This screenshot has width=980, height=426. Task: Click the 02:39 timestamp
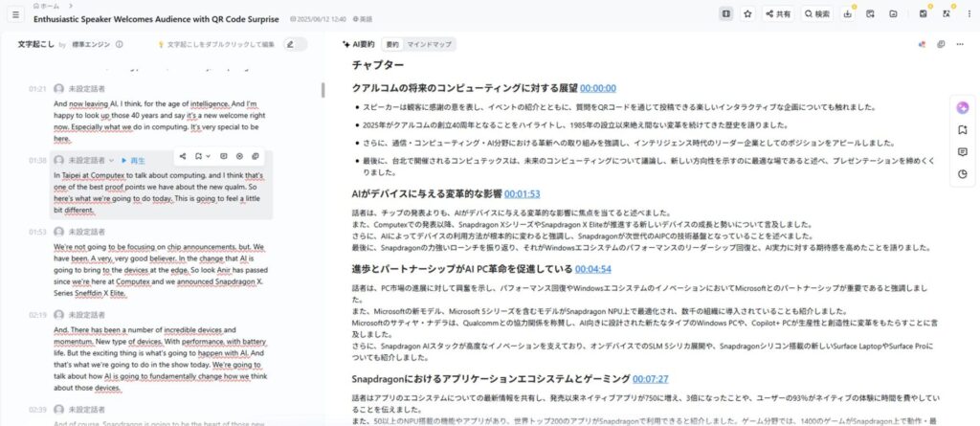click(37, 410)
